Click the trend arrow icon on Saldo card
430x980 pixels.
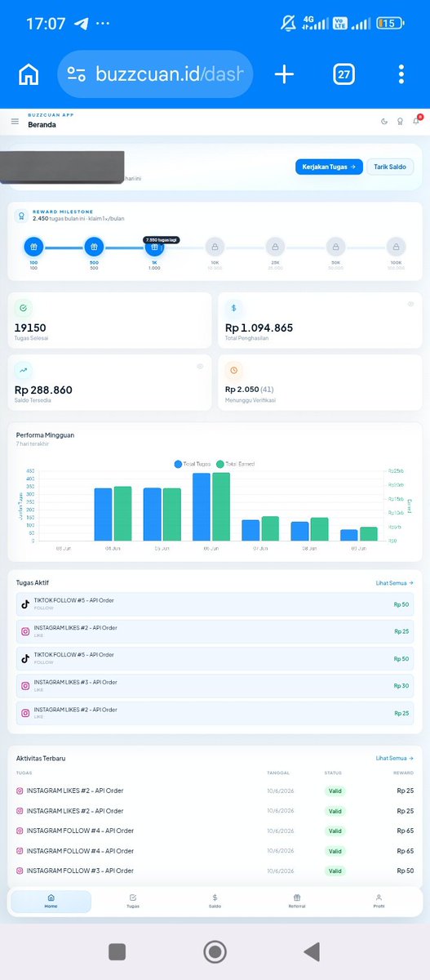(x=24, y=370)
